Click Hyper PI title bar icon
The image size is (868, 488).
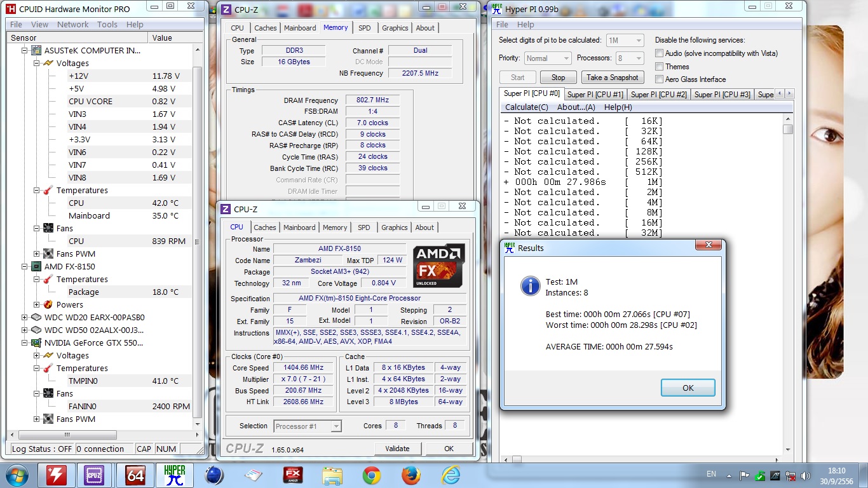(496, 8)
